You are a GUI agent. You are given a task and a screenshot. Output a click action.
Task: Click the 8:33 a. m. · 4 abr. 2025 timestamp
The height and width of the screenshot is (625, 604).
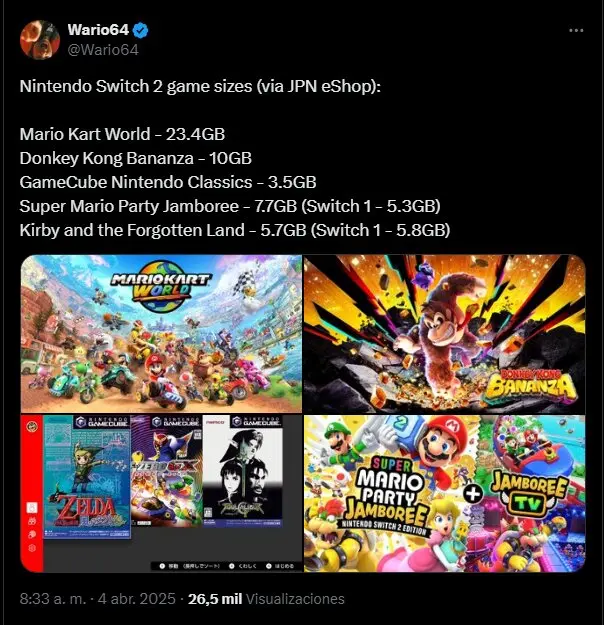pos(98,599)
